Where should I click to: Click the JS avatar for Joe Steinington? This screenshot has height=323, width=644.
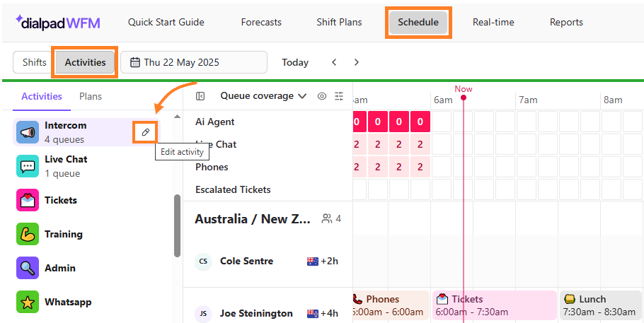point(203,314)
